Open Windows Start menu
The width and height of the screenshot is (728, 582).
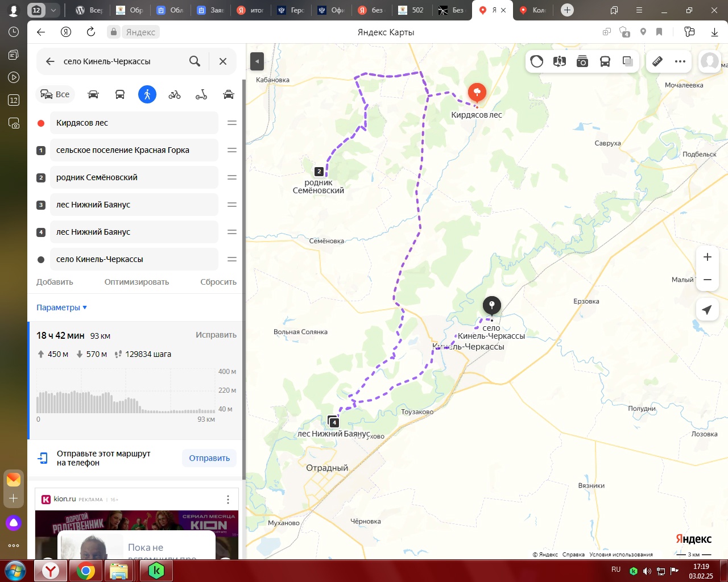15,571
